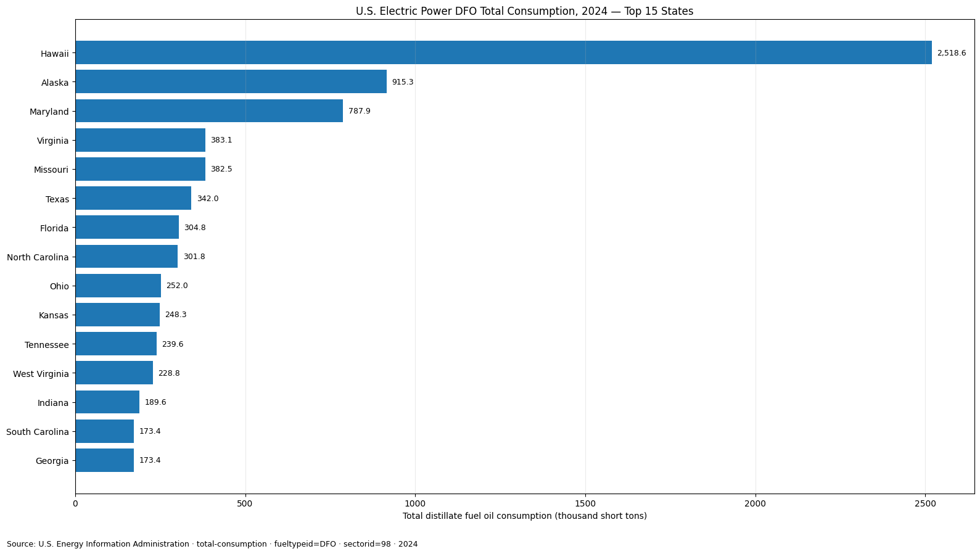Click the x-axis tick label '1500'
Viewport: 980px width, 554px height.
click(x=585, y=503)
